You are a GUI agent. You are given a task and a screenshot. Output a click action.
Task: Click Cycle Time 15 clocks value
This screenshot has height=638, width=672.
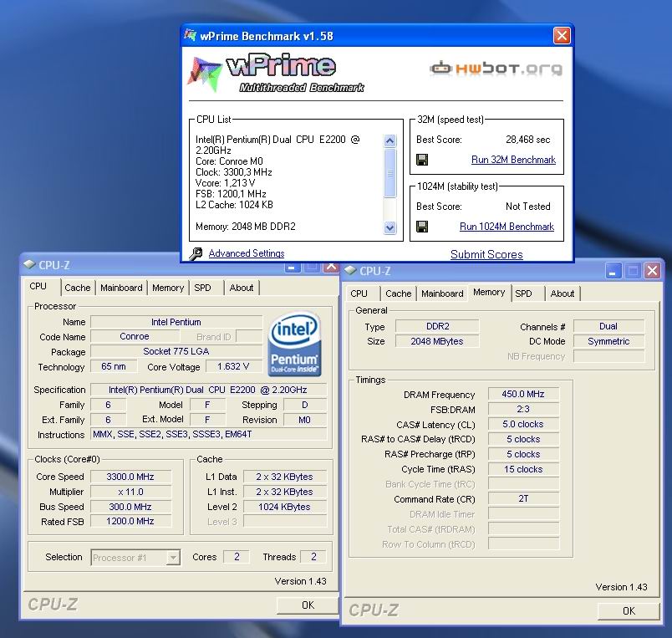[523, 469]
